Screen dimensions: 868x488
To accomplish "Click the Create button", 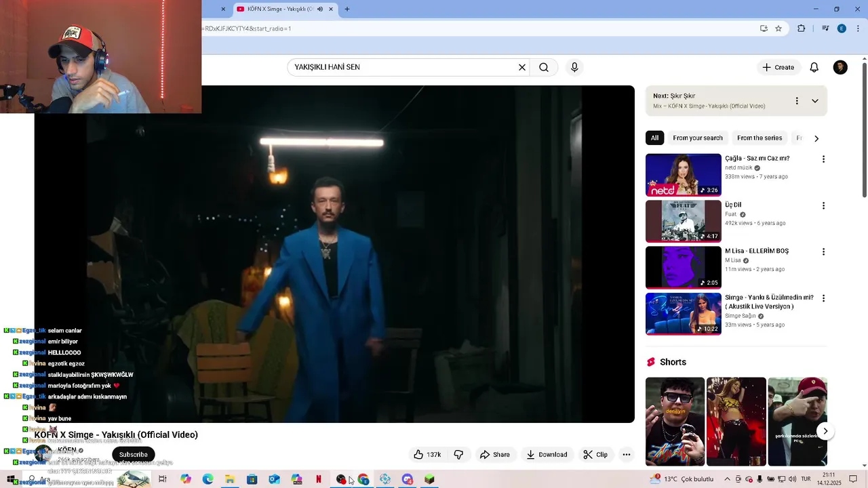I will coord(778,67).
